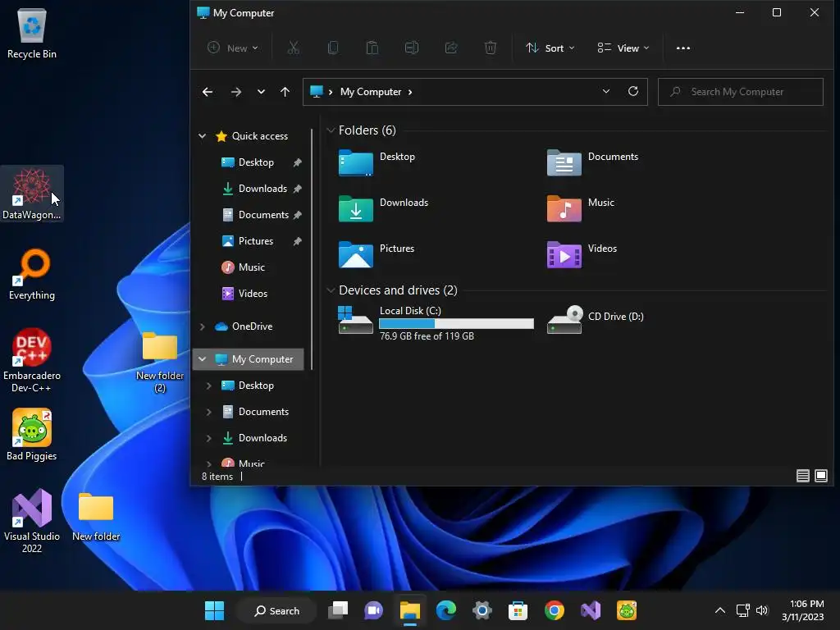This screenshot has width=840, height=630.
Task: Expand Desktop under My Computer tree
Action: click(x=209, y=386)
